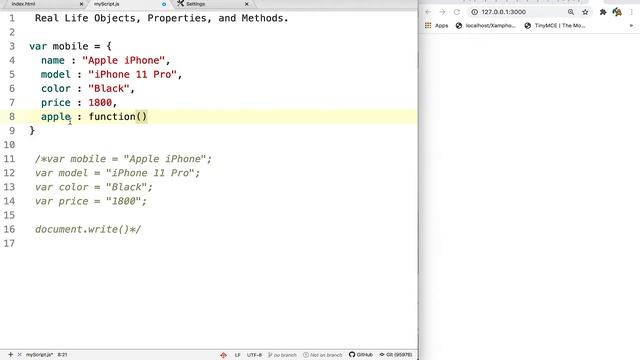Click browser Back arrow
The image size is (640, 360).
coord(428,12)
